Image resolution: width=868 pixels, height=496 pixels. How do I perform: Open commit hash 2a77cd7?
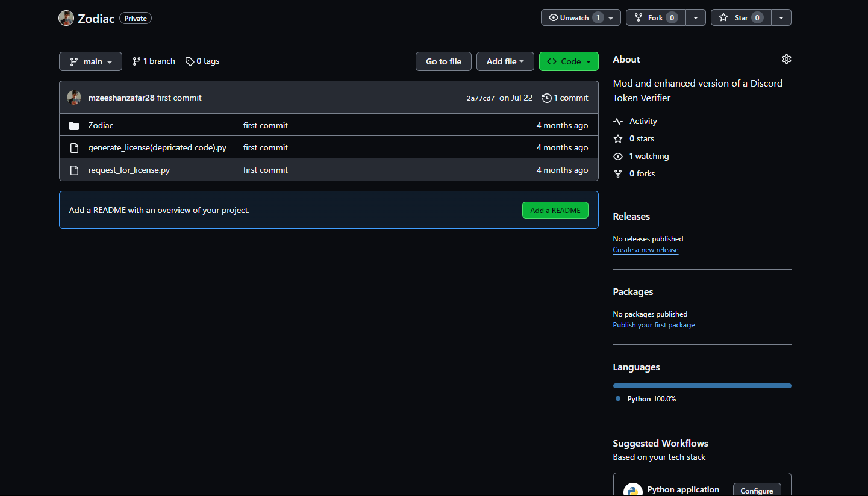481,98
